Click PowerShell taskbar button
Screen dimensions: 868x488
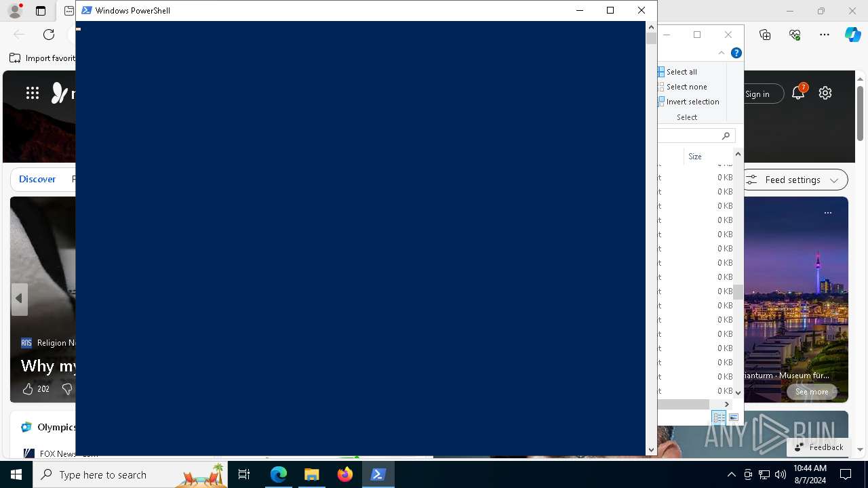pos(378,474)
